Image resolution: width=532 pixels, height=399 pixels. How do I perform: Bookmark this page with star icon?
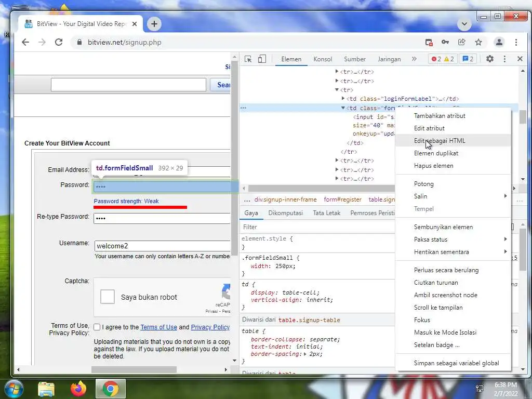pyautogui.click(x=478, y=42)
